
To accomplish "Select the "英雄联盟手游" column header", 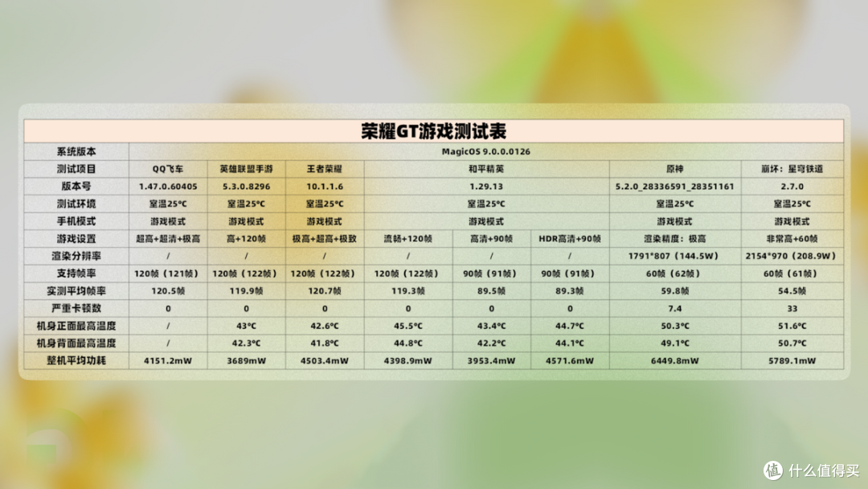I will point(247,169).
